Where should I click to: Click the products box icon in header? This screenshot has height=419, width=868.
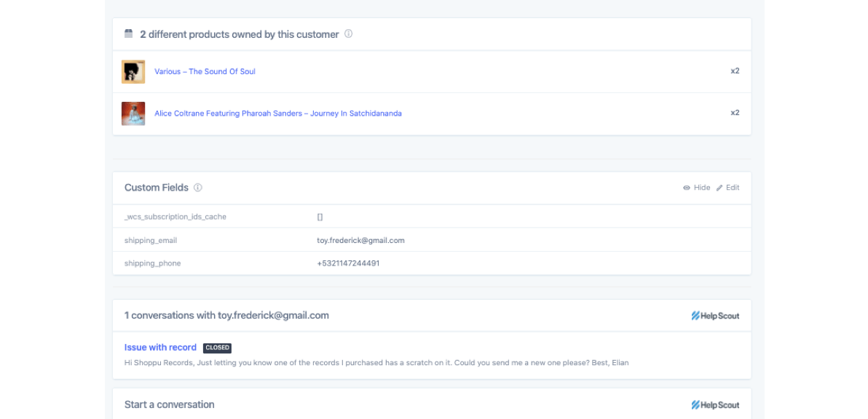[129, 34]
